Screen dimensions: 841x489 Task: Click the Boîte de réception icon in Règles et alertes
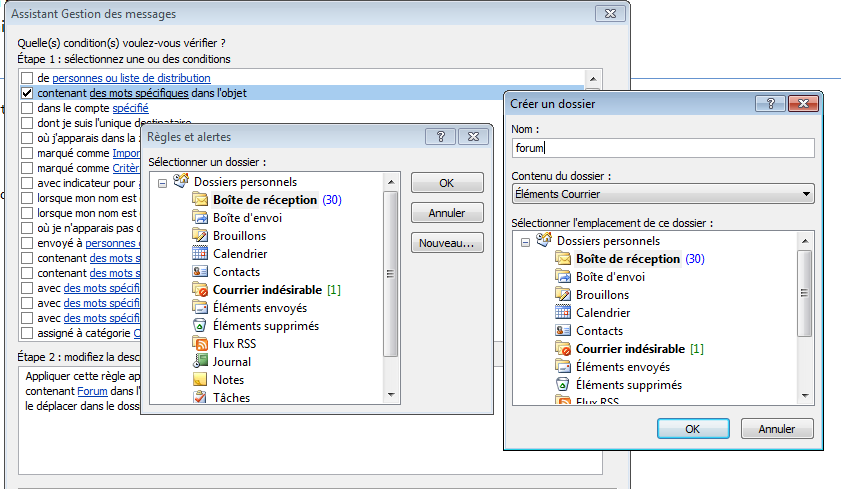[x=200, y=200]
